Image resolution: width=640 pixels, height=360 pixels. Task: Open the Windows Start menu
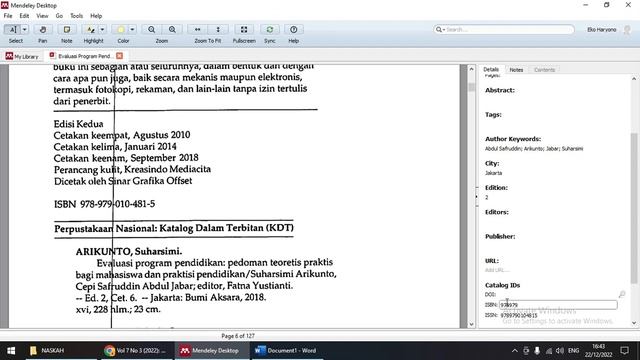coord(11,351)
